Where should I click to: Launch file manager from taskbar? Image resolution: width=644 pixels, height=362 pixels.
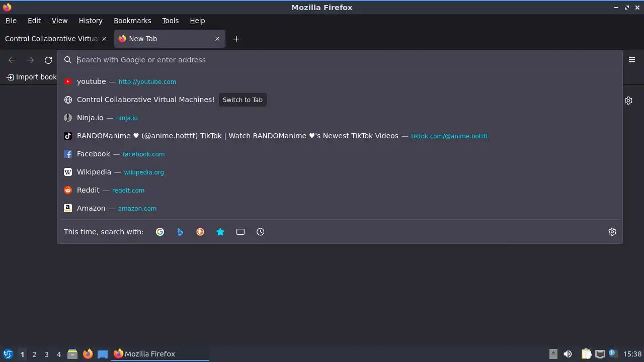coord(72,354)
